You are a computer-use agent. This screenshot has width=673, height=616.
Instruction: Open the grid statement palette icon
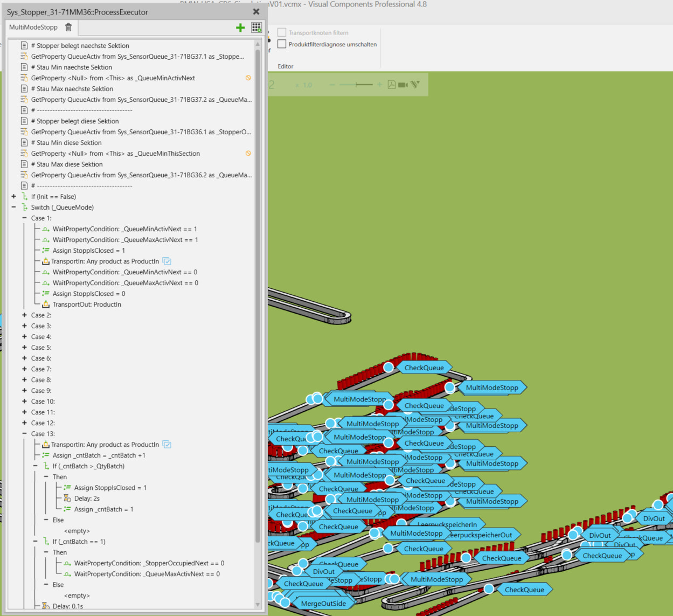[256, 27]
